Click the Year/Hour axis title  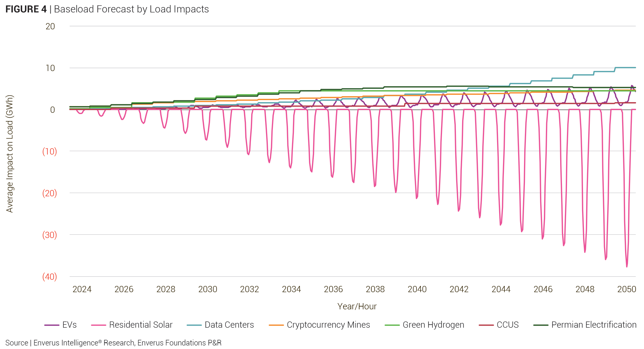pyautogui.click(x=357, y=306)
